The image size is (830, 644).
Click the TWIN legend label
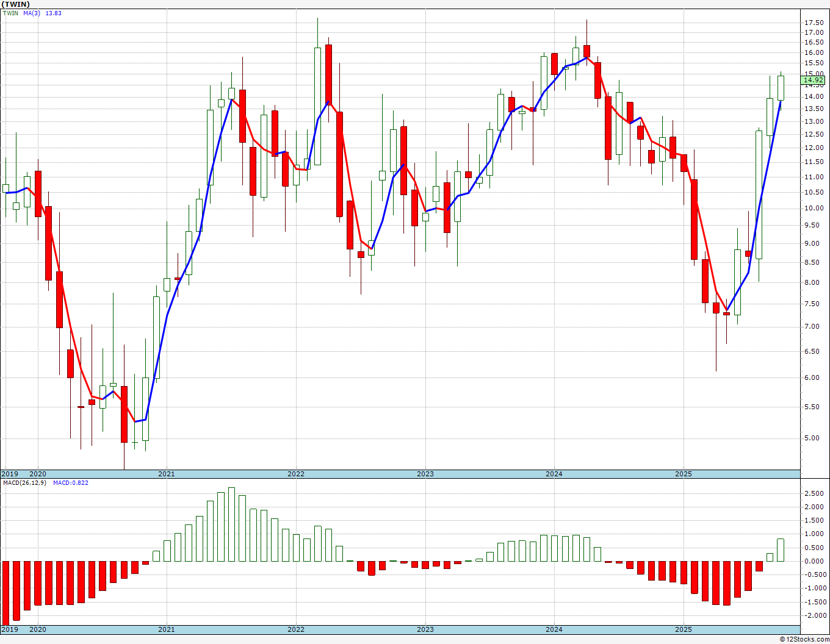pos(10,13)
